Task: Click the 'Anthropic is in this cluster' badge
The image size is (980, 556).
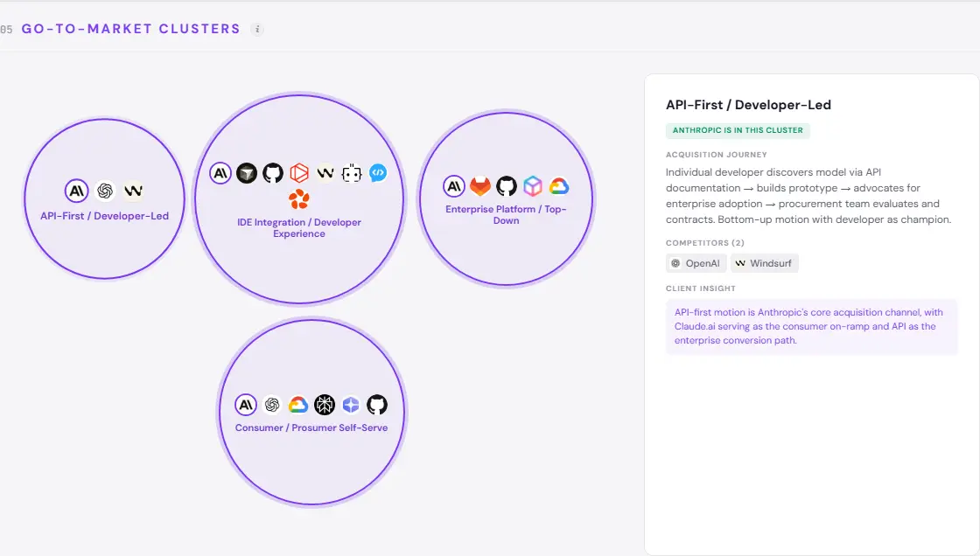Action: pyautogui.click(x=738, y=130)
